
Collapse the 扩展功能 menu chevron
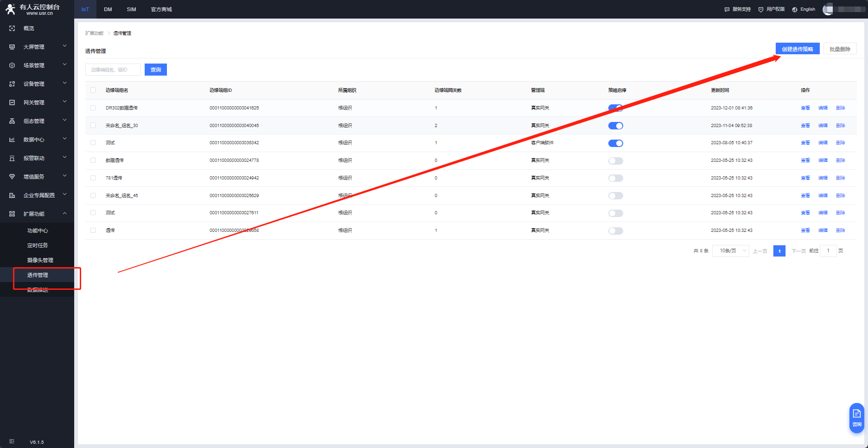click(65, 213)
